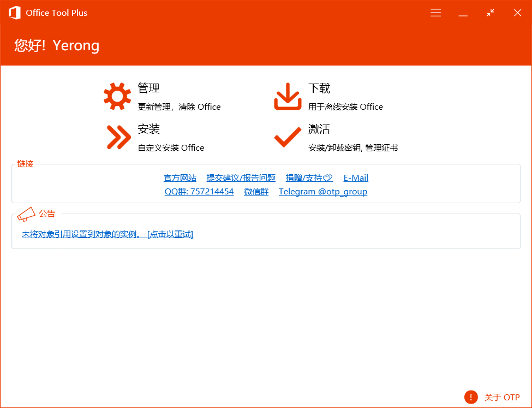The width and height of the screenshot is (532, 408).
Task: Open 关于 OTP about page
Action: click(x=502, y=397)
